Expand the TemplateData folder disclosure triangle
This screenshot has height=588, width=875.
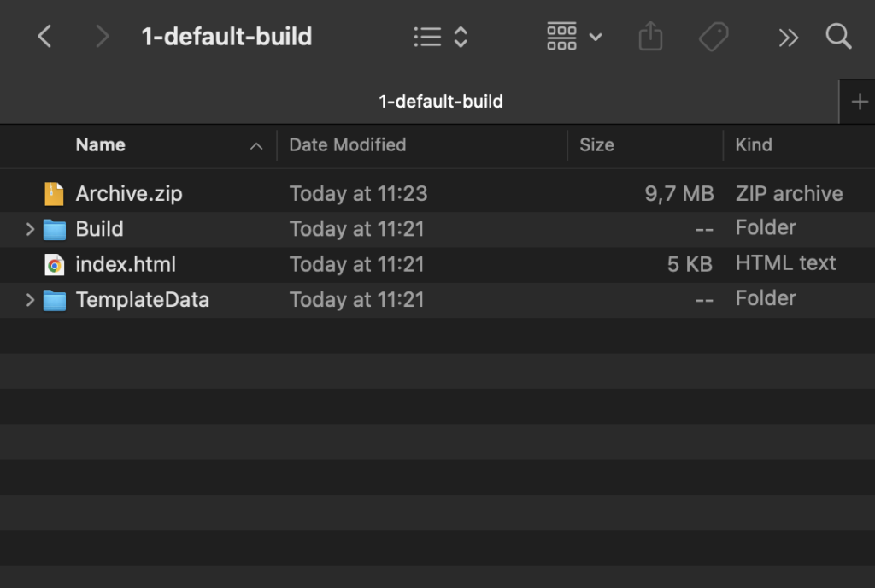pos(30,300)
